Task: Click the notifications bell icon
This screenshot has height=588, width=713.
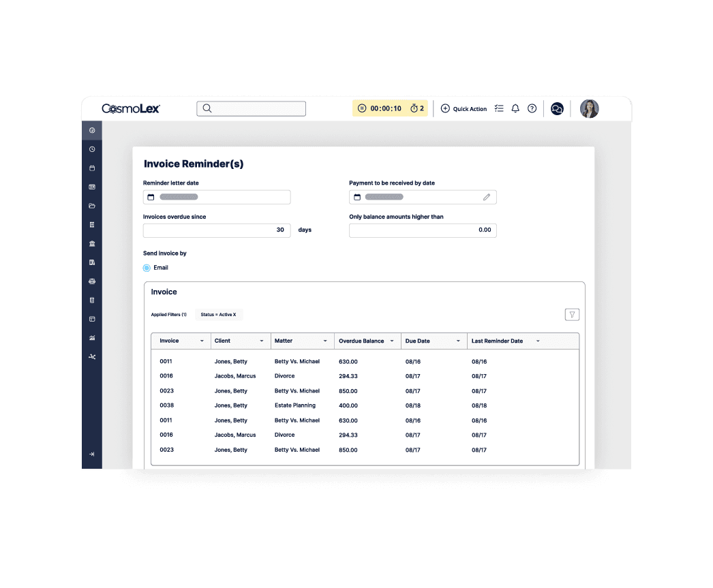Action: point(515,108)
